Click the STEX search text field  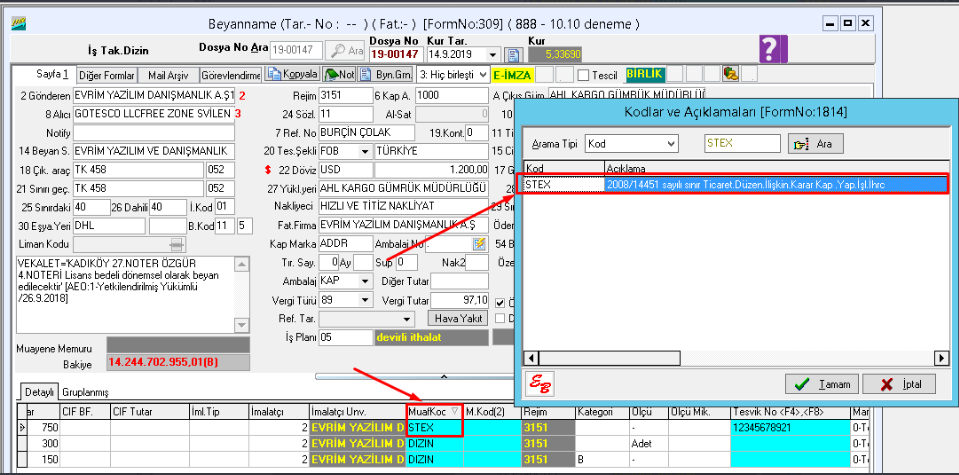(x=741, y=144)
